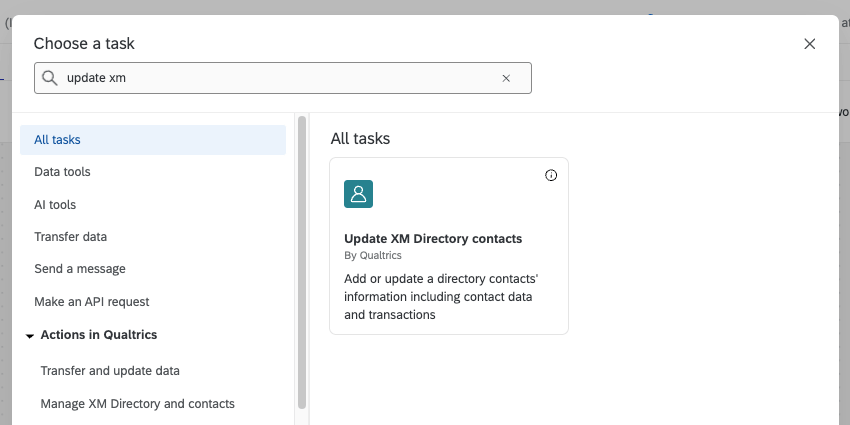Open the Send a message category
Image resolution: width=850 pixels, height=425 pixels.
point(79,269)
